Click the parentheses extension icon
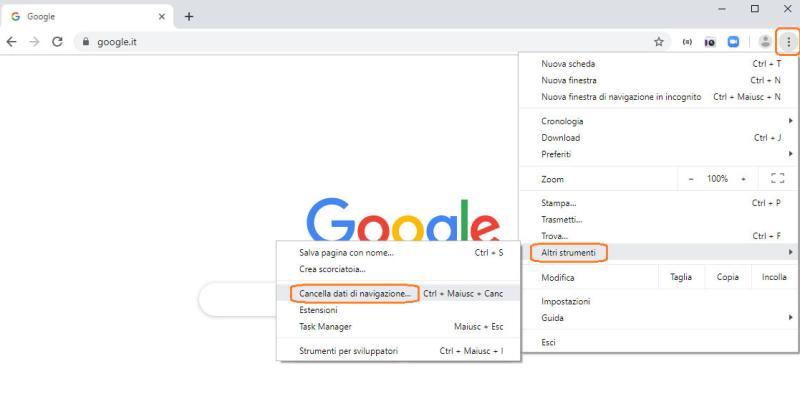Image resolution: width=800 pixels, height=420 pixels. [687, 42]
